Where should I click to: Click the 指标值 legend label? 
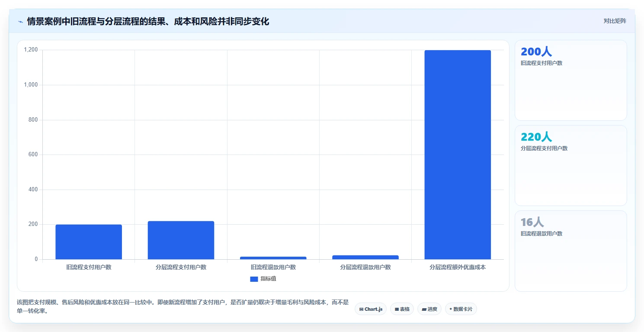(x=268, y=279)
